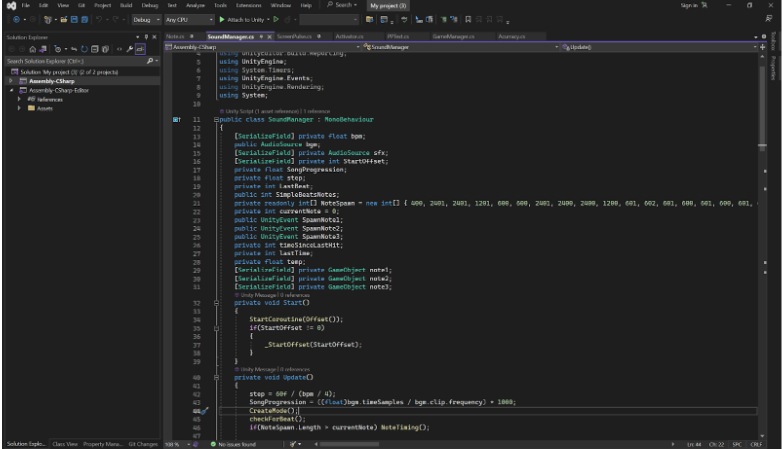Toggle pin on SoundManager.cs tab
Viewport: 782px width, 449px height.
click(261, 36)
